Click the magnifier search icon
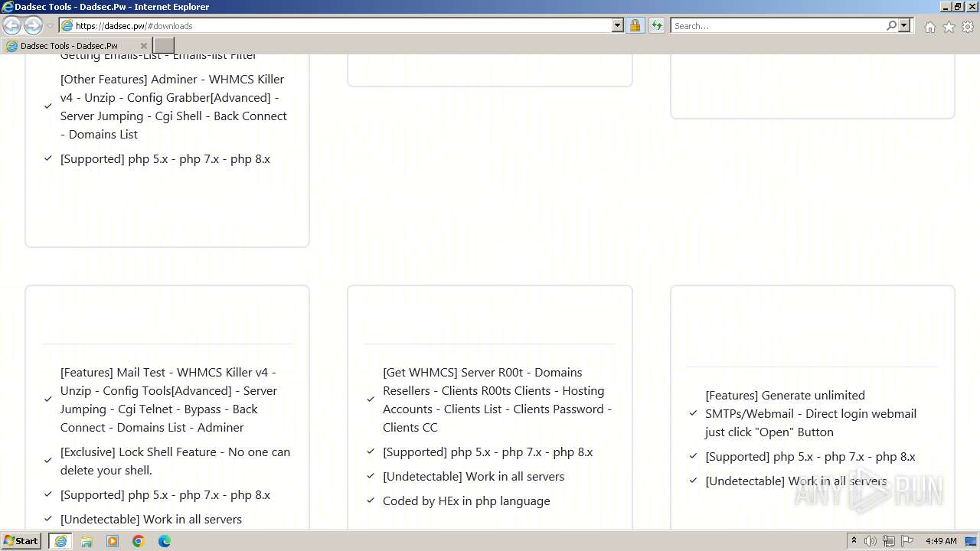 [891, 25]
